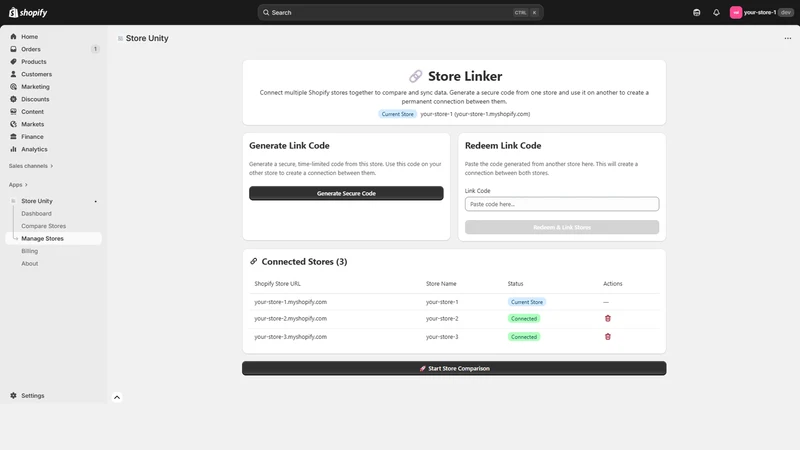Viewport: 800px width, 450px height.
Task: Click your-store-3.myshopify.com table cell
Action: click(x=290, y=337)
